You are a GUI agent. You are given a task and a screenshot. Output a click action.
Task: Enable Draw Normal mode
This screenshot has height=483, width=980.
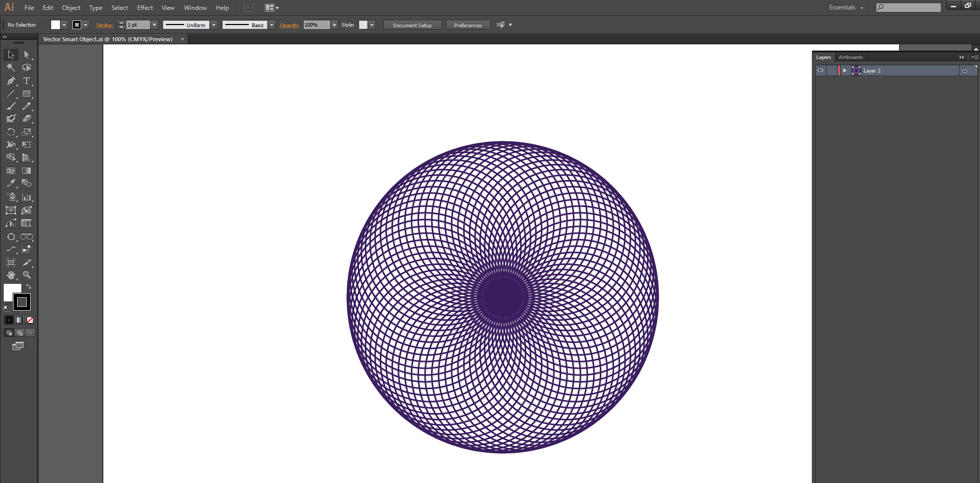(x=9, y=332)
